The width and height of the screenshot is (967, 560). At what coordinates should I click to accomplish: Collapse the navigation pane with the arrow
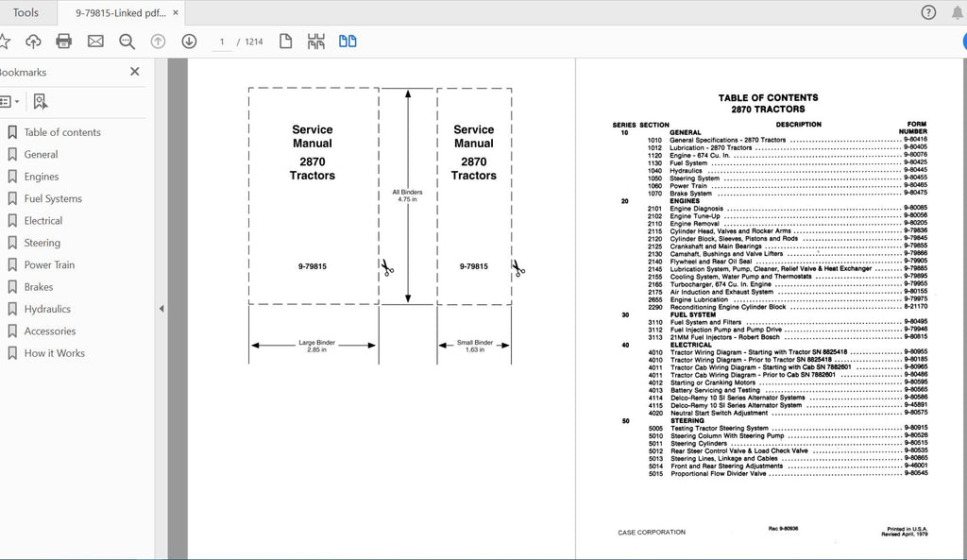[x=161, y=309]
